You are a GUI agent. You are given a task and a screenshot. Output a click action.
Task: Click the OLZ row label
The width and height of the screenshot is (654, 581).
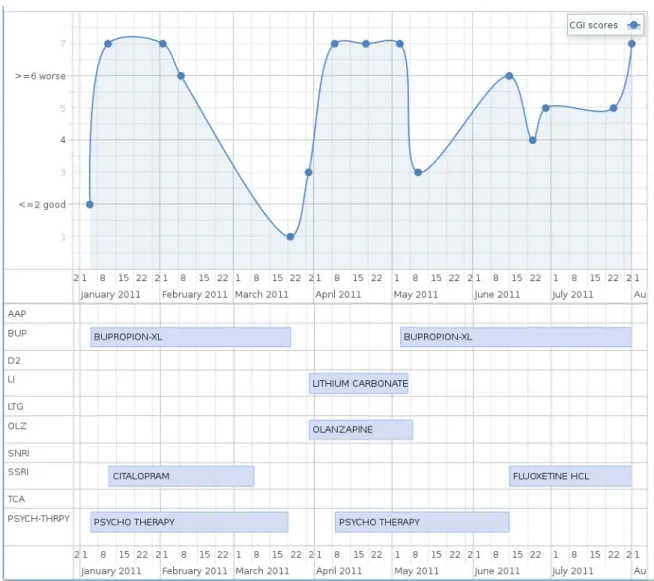[17, 426]
